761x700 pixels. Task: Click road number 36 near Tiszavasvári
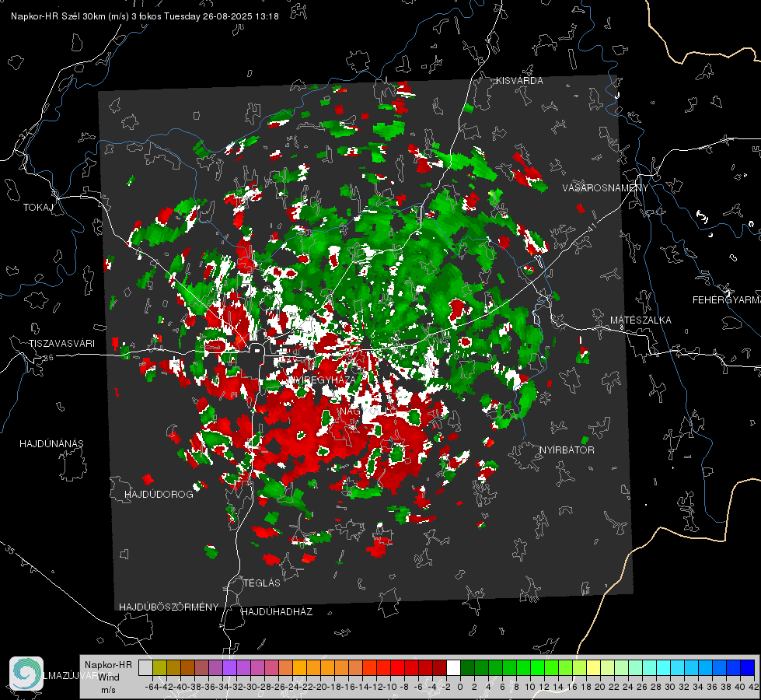click(x=48, y=358)
